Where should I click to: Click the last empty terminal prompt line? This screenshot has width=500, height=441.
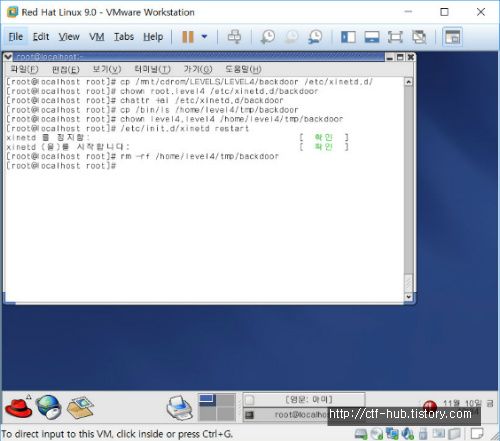61,166
